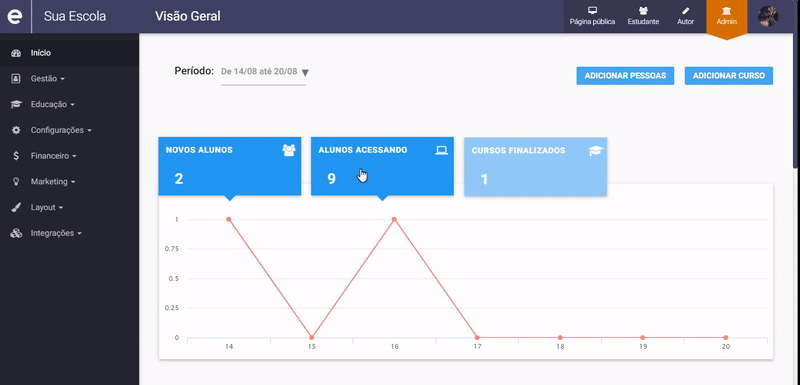Click chart data point for day 14
800x385 pixels.
click(x=229, y=219)
